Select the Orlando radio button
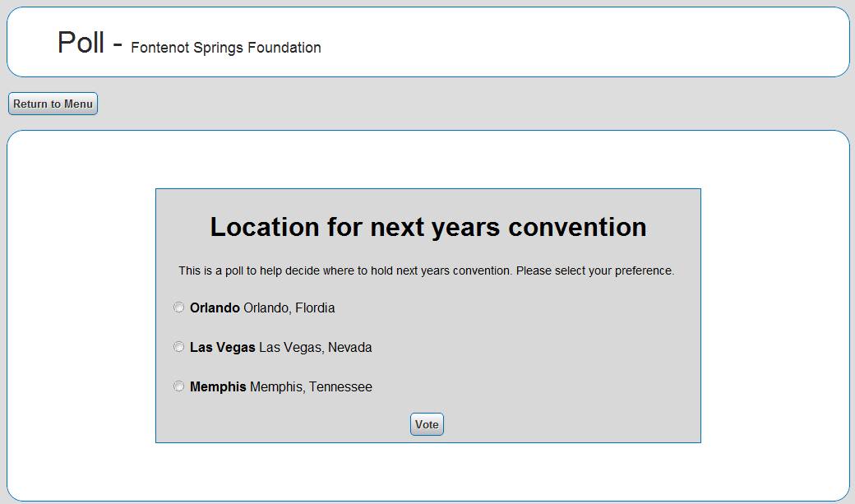This screenshot has height=504, width=855. coord(179,307)
